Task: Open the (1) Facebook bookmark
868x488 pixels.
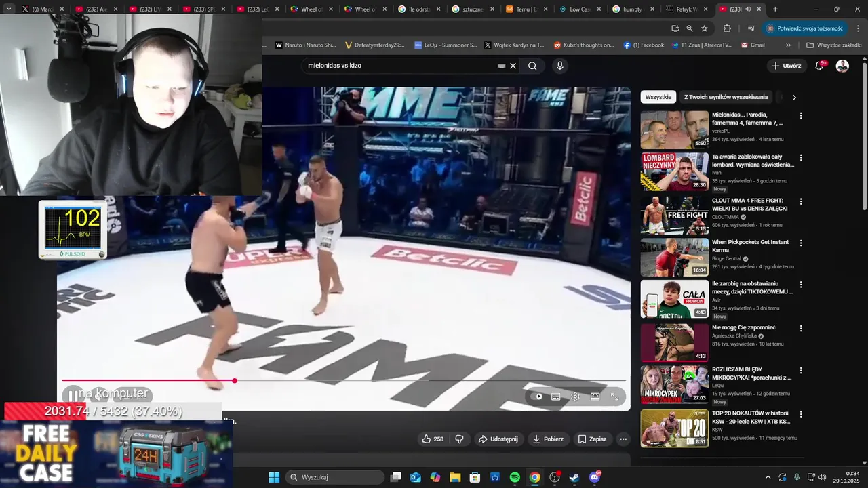Action: click(x=644, y=45)
